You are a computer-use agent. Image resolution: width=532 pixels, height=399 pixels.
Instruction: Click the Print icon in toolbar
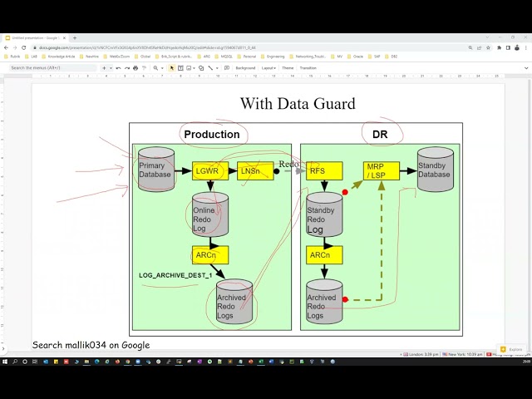click(x=135, y=68)
